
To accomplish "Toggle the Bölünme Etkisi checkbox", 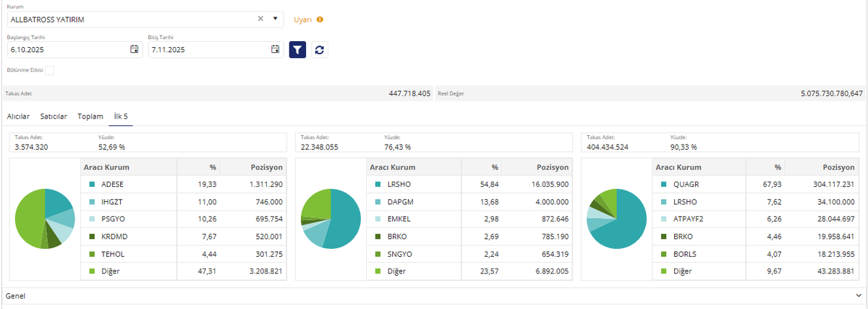I will (50, 70).
